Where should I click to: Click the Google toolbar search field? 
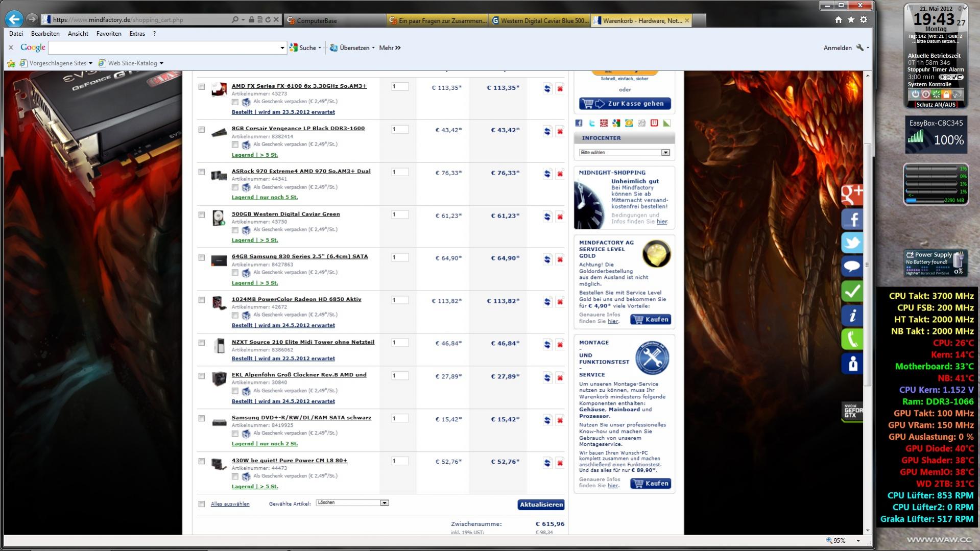coord(163,48)
